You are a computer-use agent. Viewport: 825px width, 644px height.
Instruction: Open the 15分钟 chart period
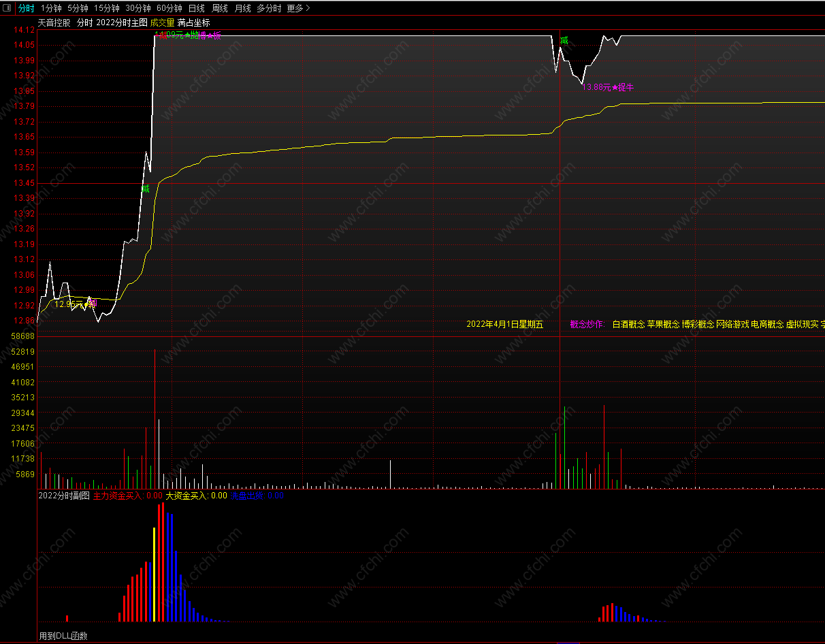(x=107, y=8)
